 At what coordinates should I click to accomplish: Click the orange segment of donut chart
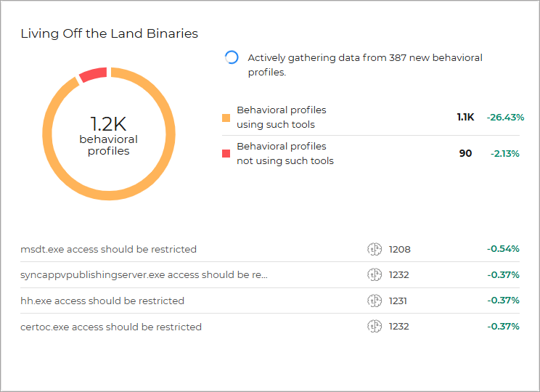(109, 195)
